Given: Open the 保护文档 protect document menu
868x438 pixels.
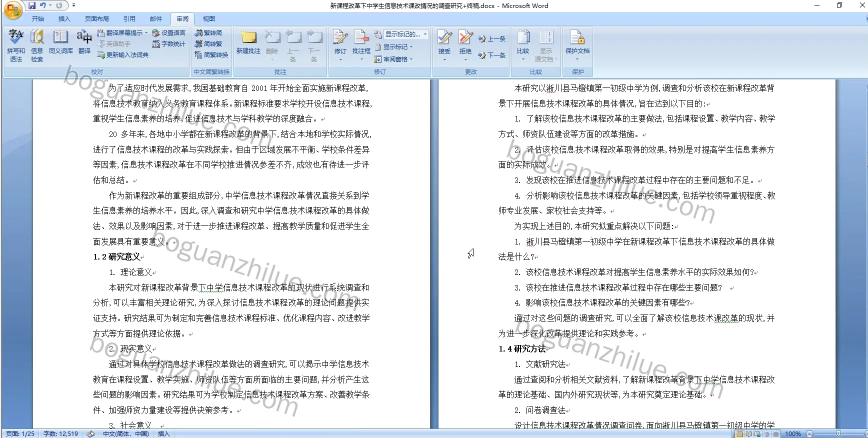Looking at the screenshot, I should click(577, 45).
